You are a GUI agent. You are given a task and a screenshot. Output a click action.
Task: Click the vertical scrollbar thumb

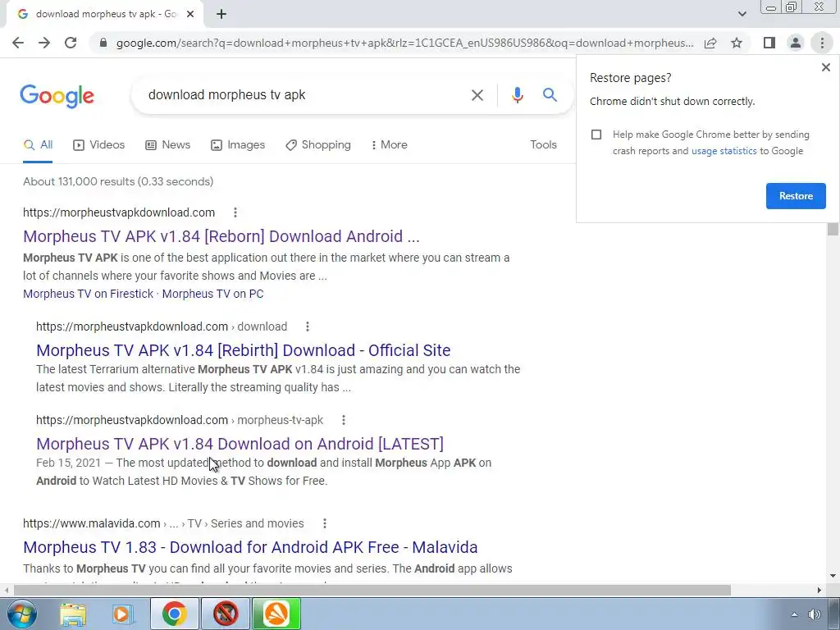(833, 229)
